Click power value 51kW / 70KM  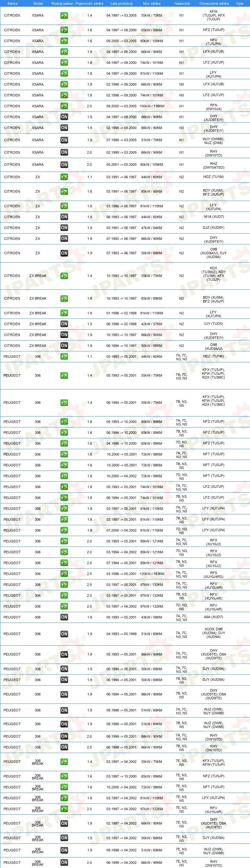tap(152, 140)
